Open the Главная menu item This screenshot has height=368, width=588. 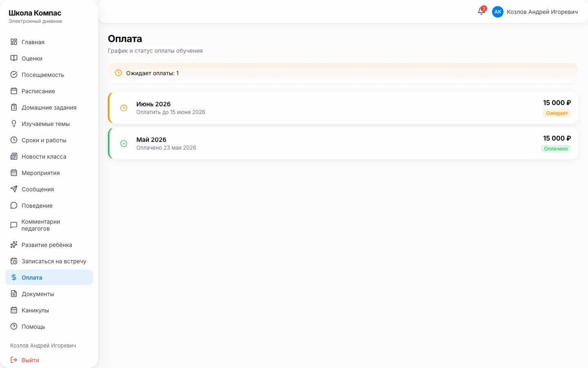tap(49, 42)
